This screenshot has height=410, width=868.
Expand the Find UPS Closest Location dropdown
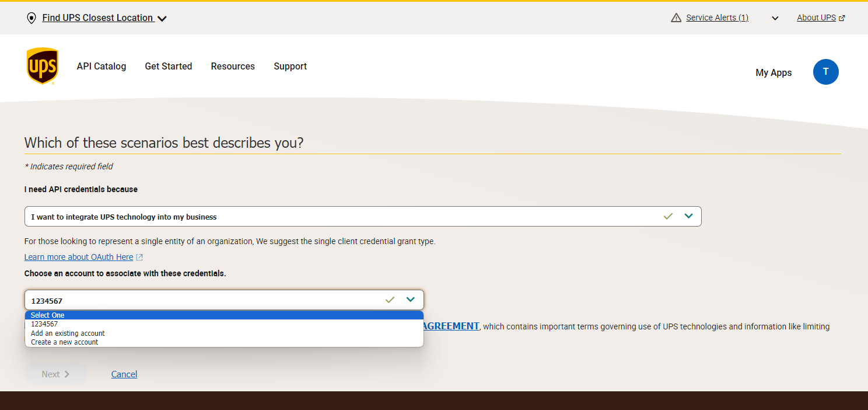point(162,18)
